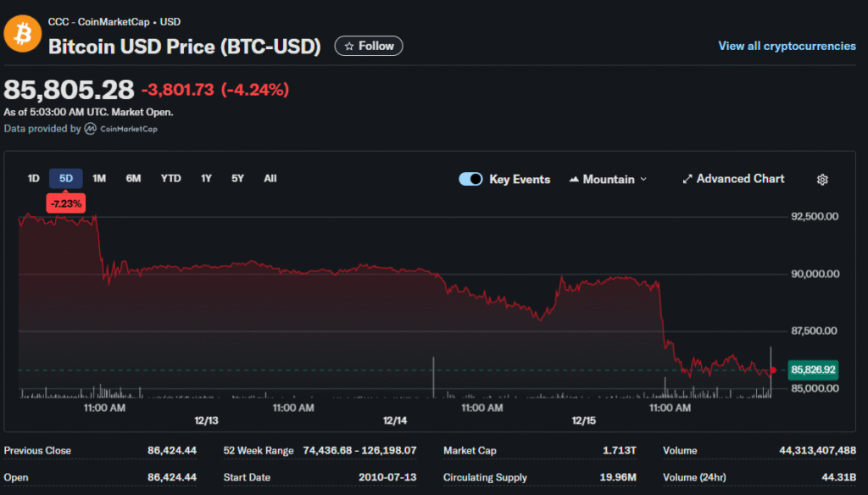Screen dimensions: 868x495
Task: Click the green 85,826.92 price label
Action: 812,370
